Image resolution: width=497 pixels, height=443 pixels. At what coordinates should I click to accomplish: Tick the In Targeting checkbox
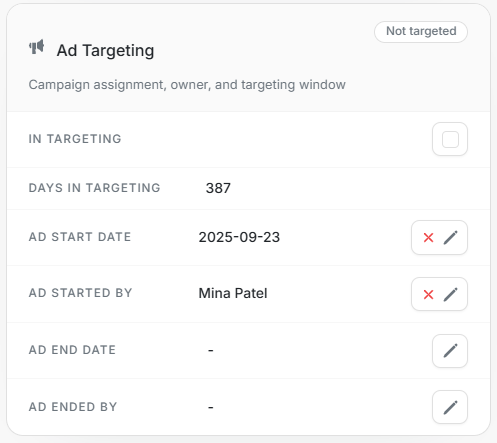point(450,139)
